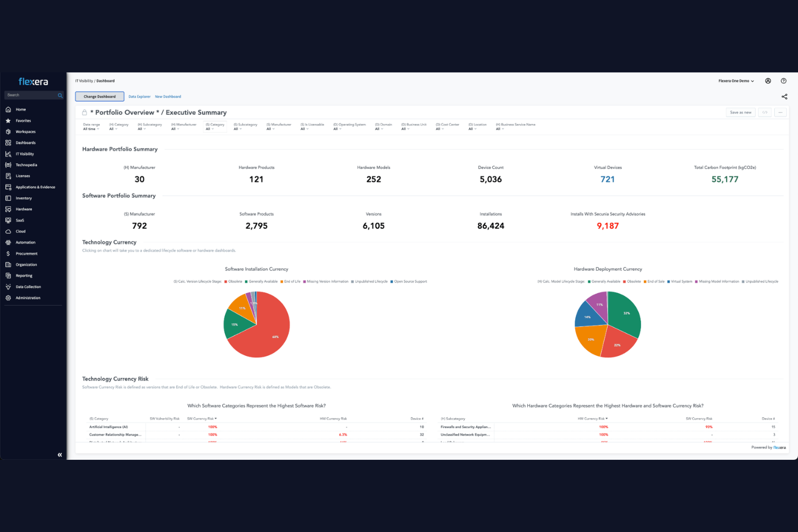Click the Automation gear icon
Screen dimensions: 798x532
tap(8, 243)
